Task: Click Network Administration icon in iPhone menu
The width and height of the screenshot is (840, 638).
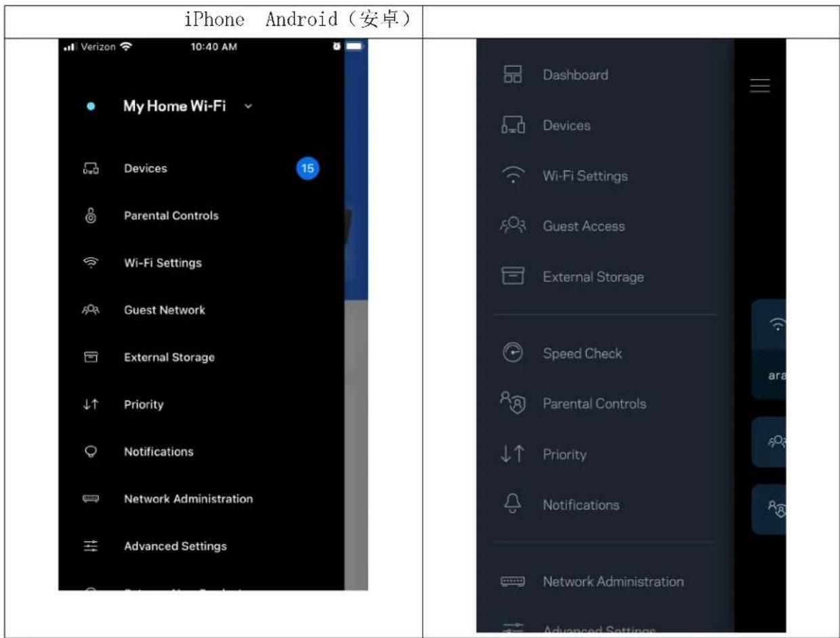Action: [x=91, y=498]
